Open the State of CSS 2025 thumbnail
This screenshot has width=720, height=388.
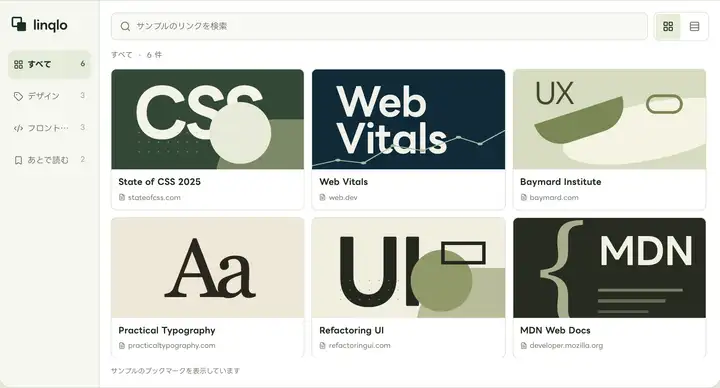click(x=208, y=119)
